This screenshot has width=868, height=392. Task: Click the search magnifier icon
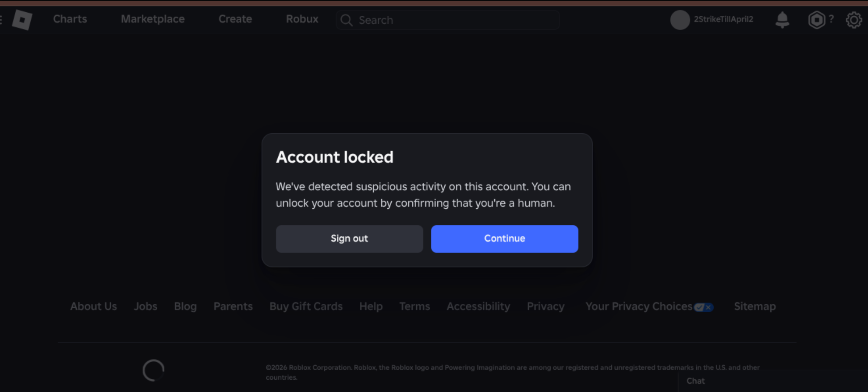click(x=346, y=20)
